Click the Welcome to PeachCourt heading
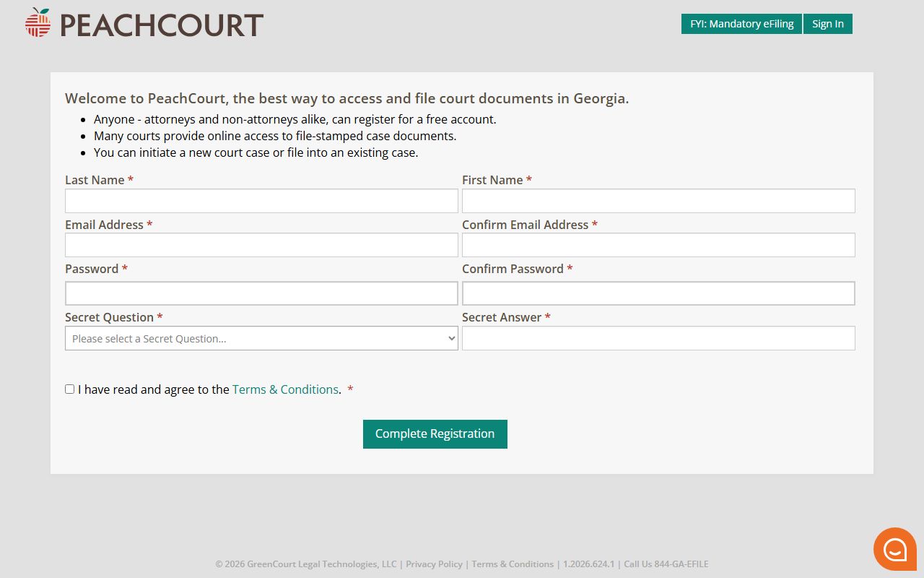Image resolution: width=924 pixels, height=578 pixels. pos(347,99)
